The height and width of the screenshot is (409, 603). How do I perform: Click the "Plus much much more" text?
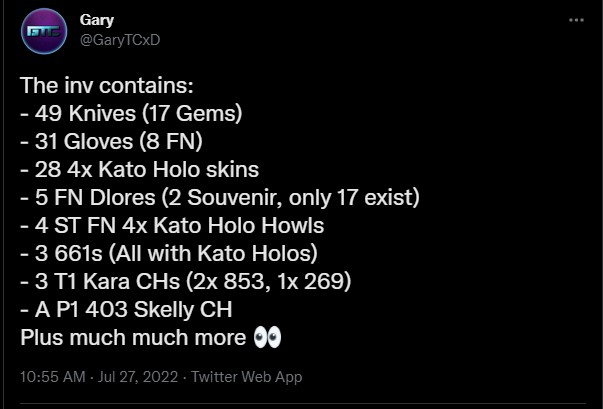tap(133, 336)
